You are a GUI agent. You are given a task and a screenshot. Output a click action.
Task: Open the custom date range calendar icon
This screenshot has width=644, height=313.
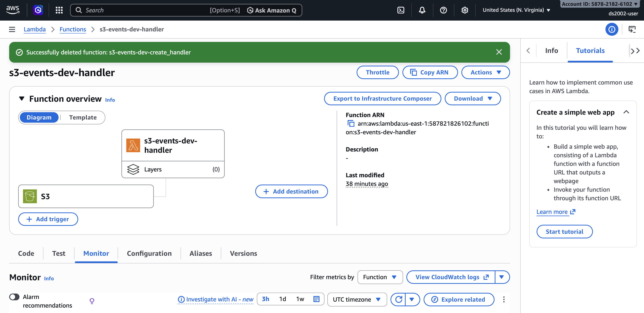pos(316,299)
